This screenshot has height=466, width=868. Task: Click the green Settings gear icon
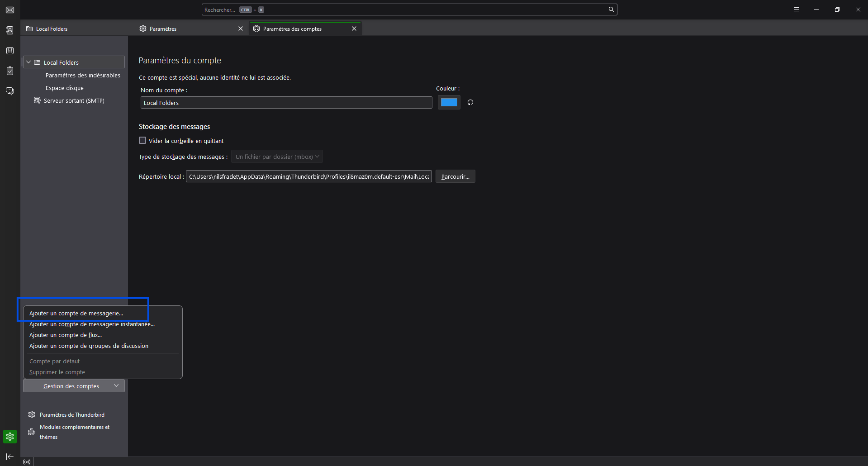click(x=10, y=437)
